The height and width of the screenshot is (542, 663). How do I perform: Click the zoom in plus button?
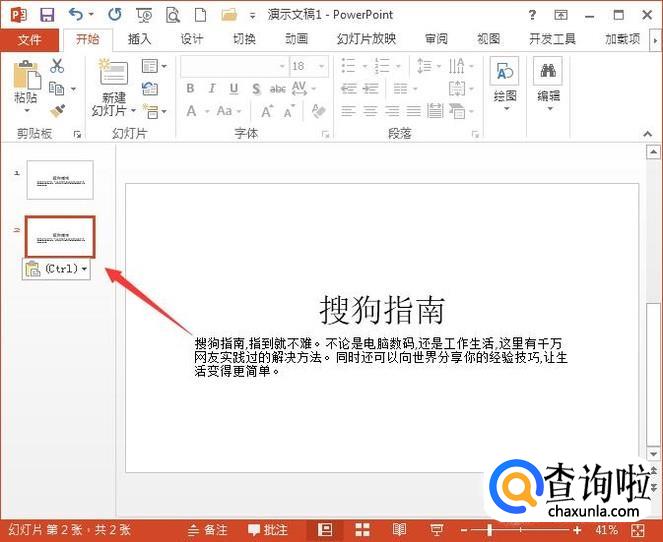point(577,530)
